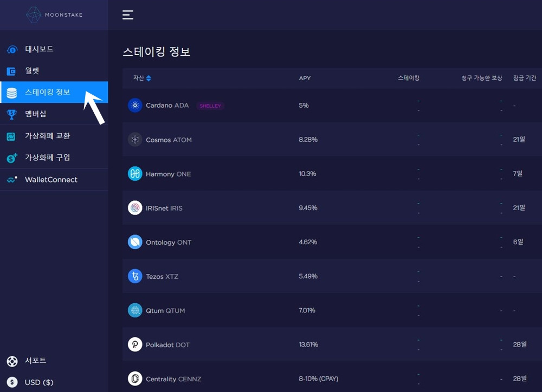Viewport: 542px width, 392px height.
Task: Click the dashboard icon in the sidebar
Action: [12, 49]
